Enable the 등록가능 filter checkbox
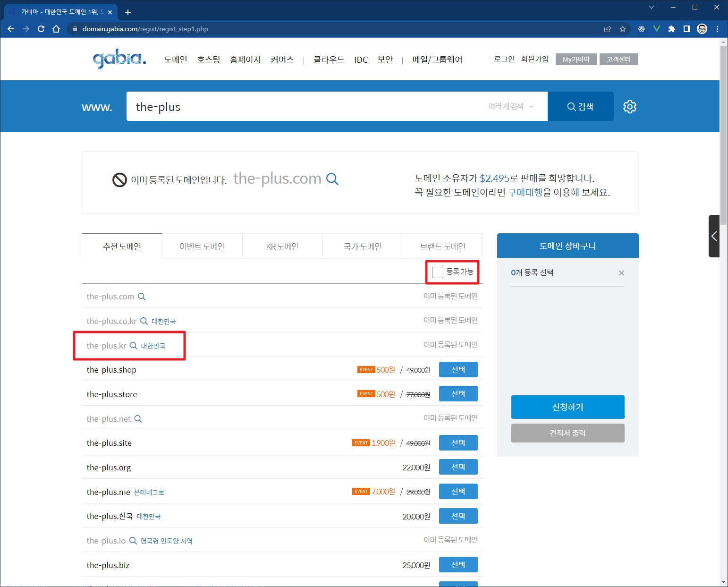The height and width of the screenshot is (587, 728). click(x=438, y=272)
